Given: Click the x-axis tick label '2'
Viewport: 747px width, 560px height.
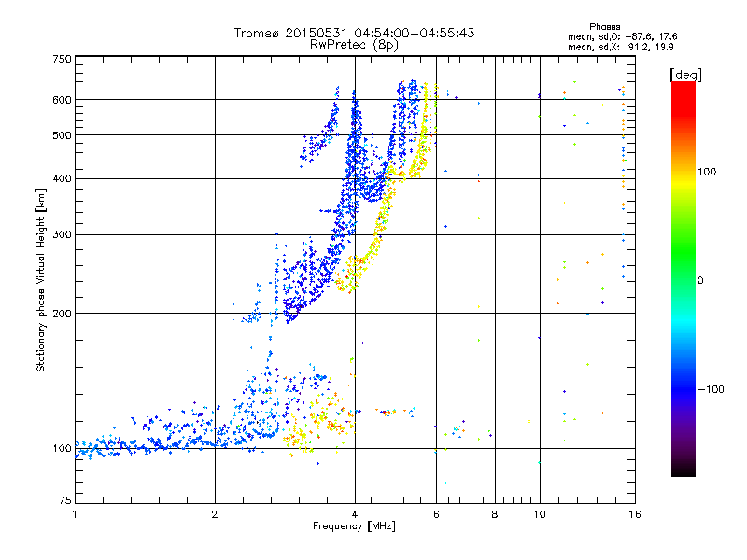Looking at the screenshot, I should coord(215,514).
